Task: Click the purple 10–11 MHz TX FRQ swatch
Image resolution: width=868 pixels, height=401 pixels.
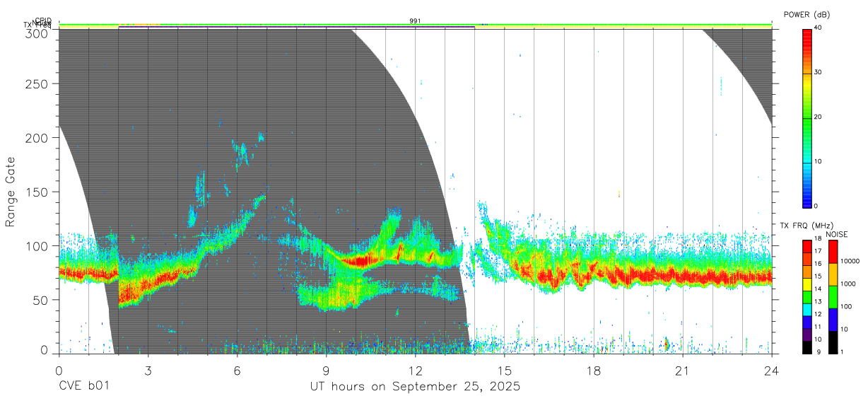Action: click(x=807, y=333)
